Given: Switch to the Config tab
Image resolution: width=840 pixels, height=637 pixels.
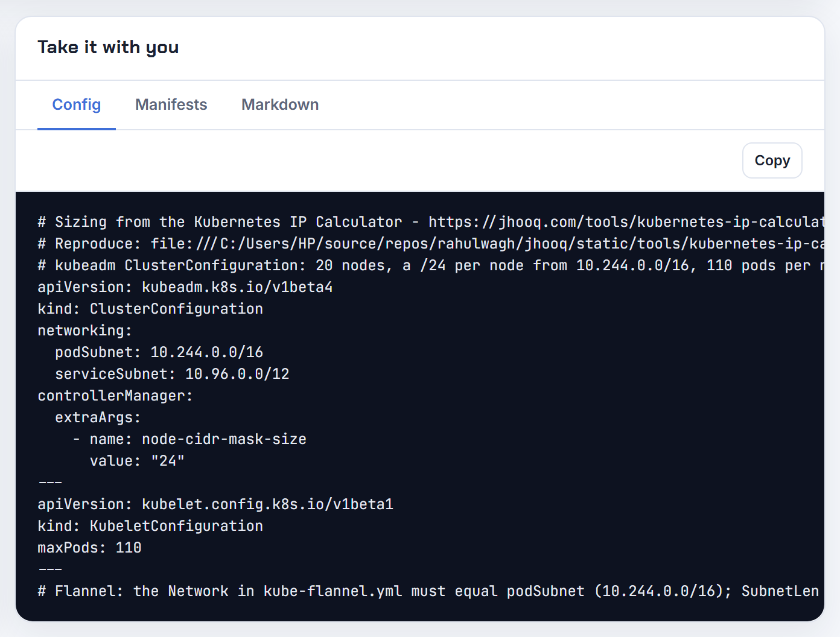Looking at the screenshot, I should pos(77,105).
